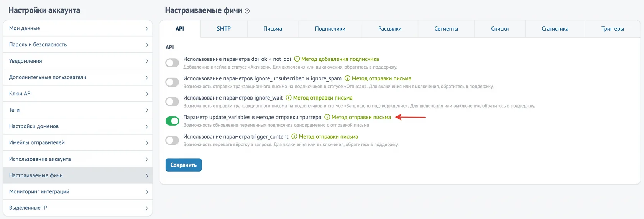Toggle the ignore_wait parameter switch
The width and height of the screenshot is (644, 219).
(x=172, y=101)
